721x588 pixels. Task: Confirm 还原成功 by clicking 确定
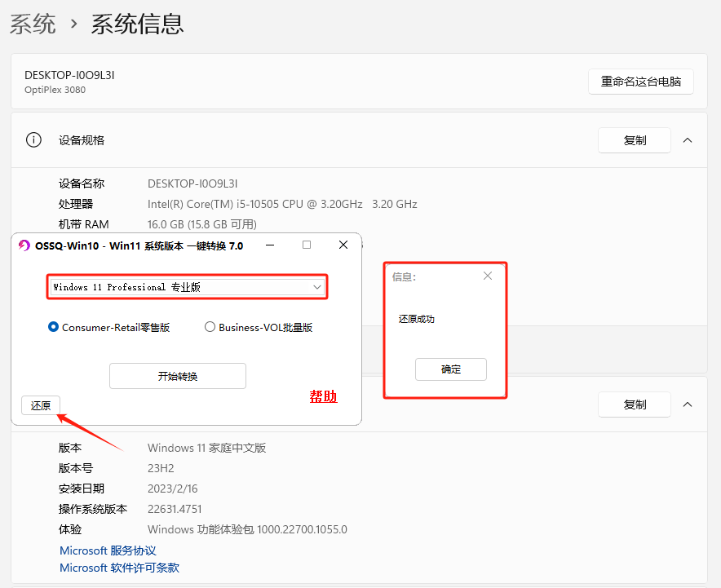pyautogui.click(x=450, y=369)
